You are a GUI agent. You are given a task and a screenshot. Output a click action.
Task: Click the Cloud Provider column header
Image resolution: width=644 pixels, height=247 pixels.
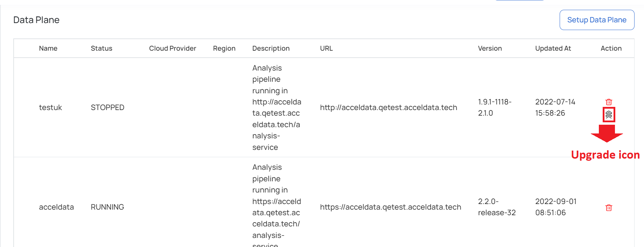point(173,48)
